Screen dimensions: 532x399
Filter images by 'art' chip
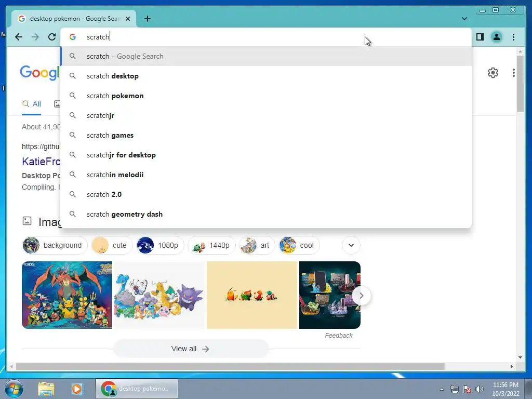[257, 245]
